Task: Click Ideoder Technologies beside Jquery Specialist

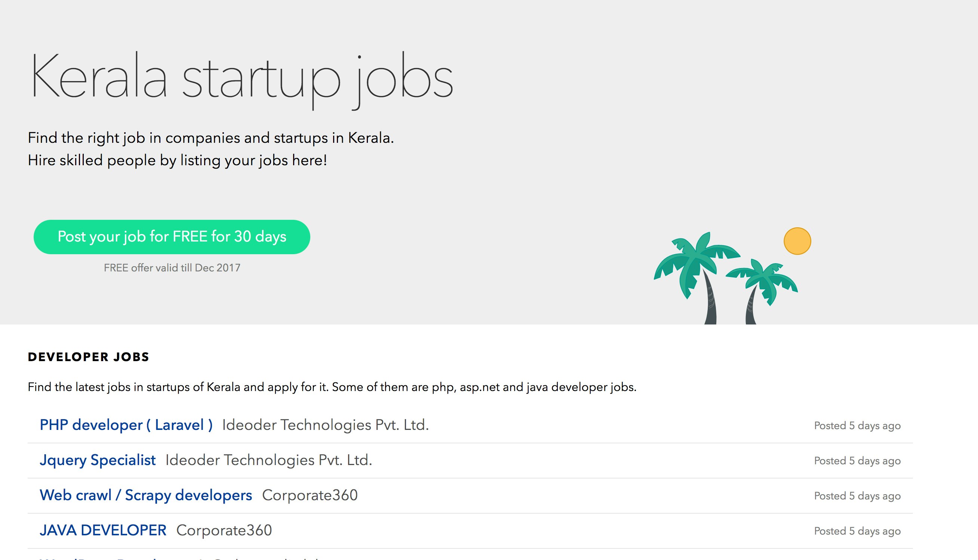Action: point(268,460)
